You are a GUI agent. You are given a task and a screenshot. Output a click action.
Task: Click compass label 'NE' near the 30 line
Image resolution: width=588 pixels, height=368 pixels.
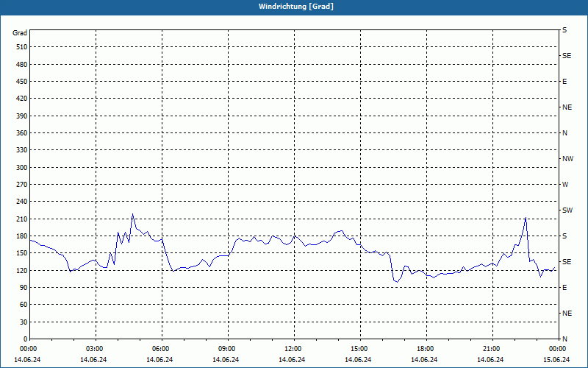coord(567,314)
